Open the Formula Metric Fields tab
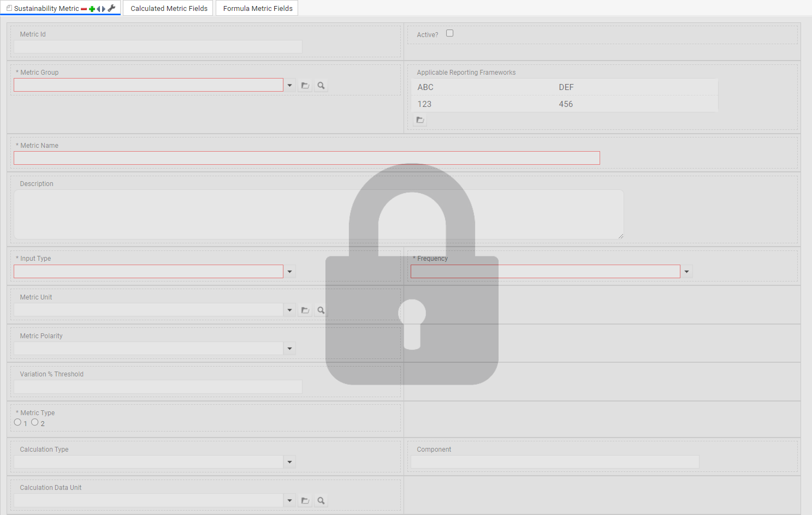 point(257,8)
